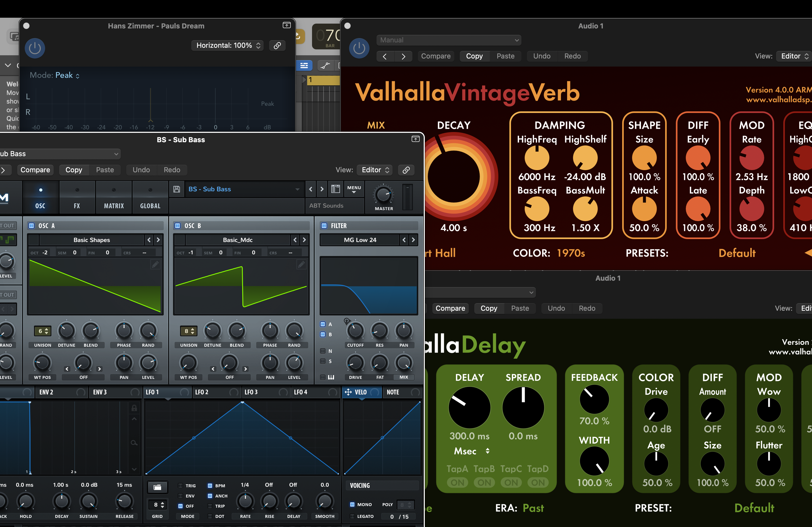Select previous filter type arrow in FILTER
The width and height of the screenshot is (812, 527).
(404, 240)
